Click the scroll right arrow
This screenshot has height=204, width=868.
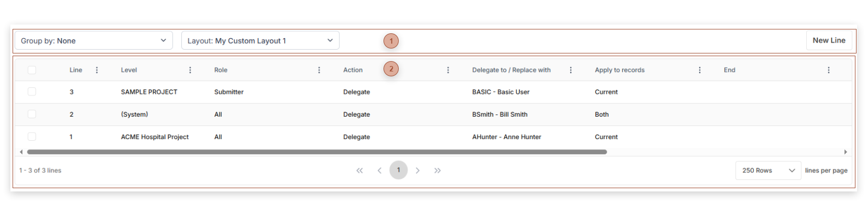pyautogui.click(x=846, y=152)
